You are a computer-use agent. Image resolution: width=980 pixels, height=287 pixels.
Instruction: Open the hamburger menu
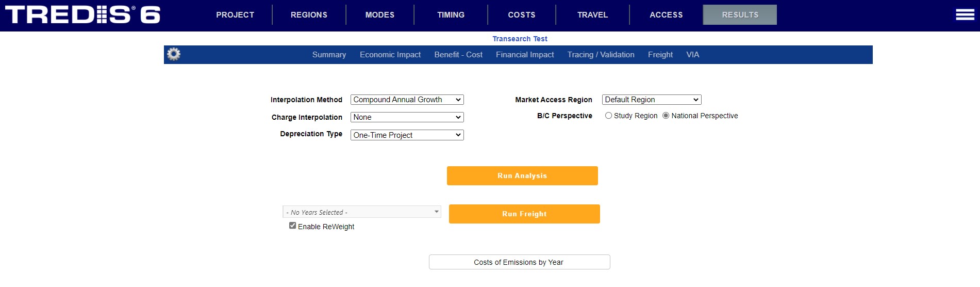click(965, 15)
